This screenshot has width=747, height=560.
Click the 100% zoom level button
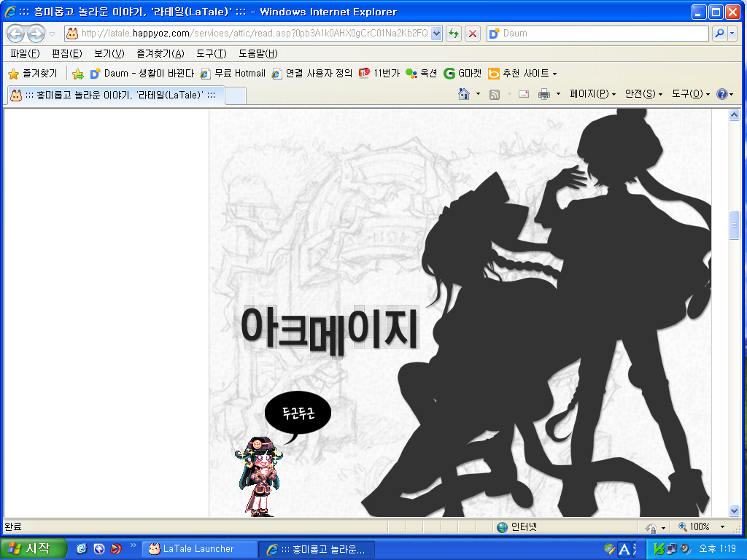click(x=694, y=526)
